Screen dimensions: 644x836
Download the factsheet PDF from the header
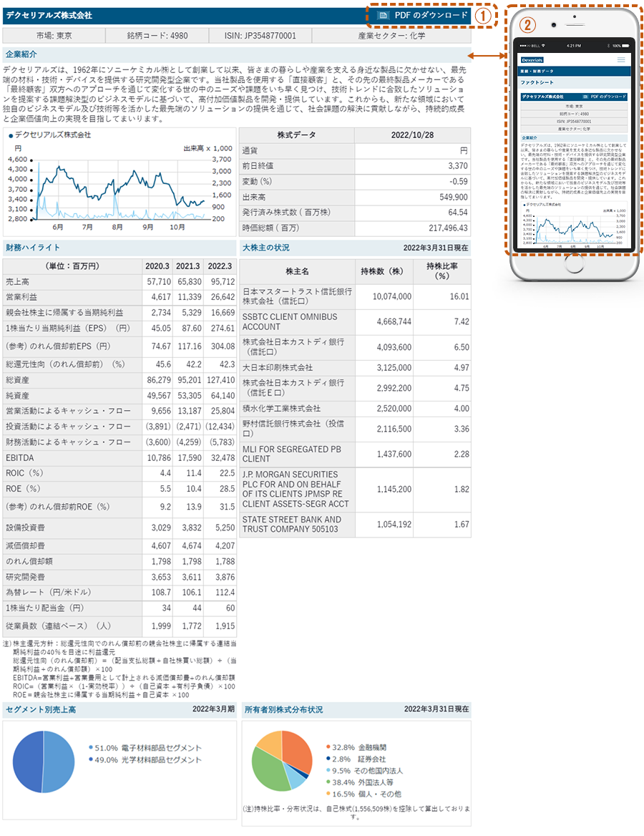coord(424,16)
